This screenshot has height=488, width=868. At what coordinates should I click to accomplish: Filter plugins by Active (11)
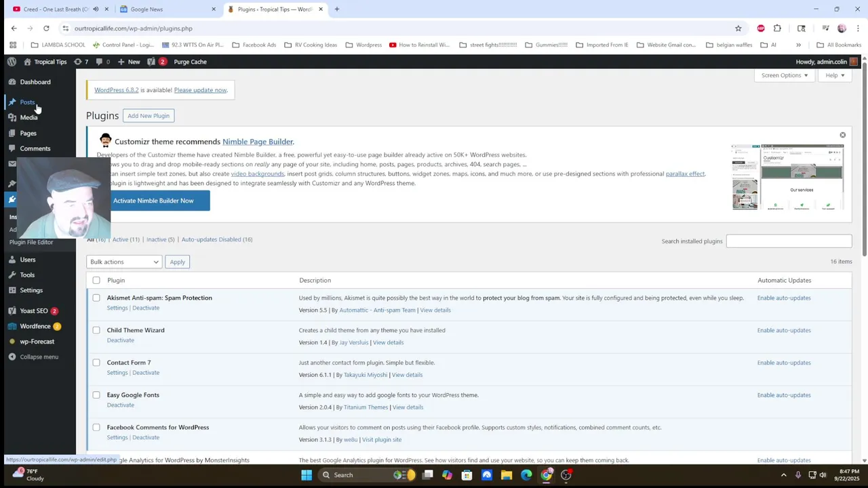[x=125, y=239]
